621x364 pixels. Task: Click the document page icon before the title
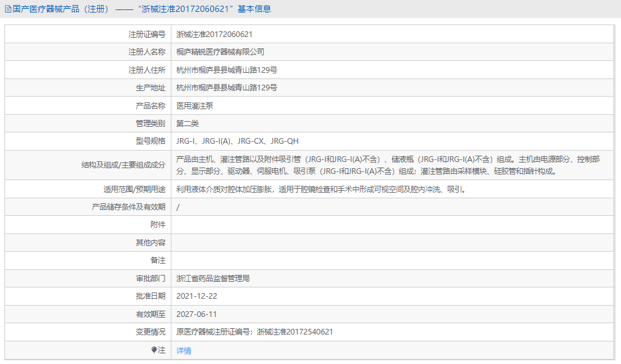tap(9, 8)
